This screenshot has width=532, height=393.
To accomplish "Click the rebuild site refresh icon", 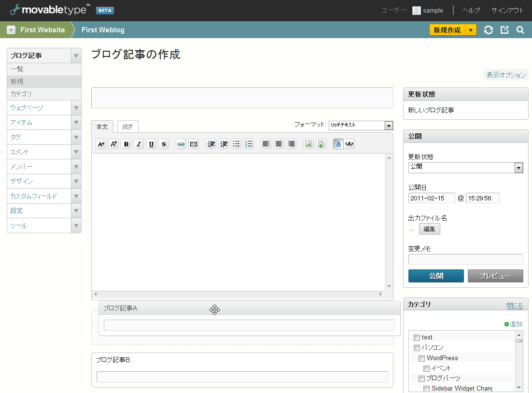I will coord(489,30).
